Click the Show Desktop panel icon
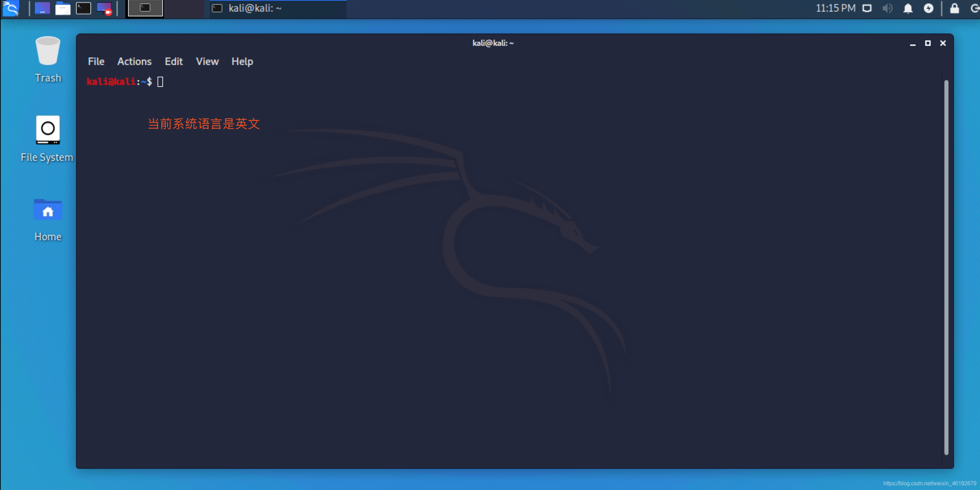980x490 pixels. (x=42, y=8)
